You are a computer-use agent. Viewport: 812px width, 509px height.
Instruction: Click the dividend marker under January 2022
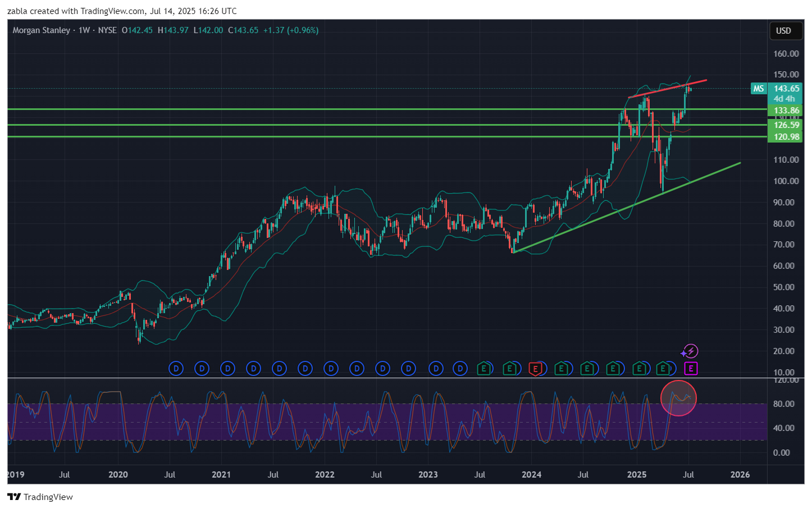click(331, 369)
